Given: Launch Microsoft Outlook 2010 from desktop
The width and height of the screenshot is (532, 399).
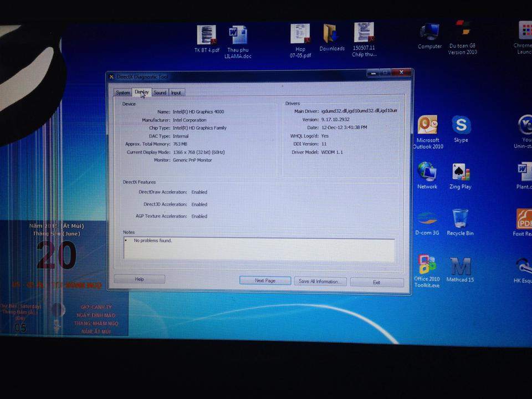Looking at the screenshot, I should pyautogui.click(x=428, y=132).
